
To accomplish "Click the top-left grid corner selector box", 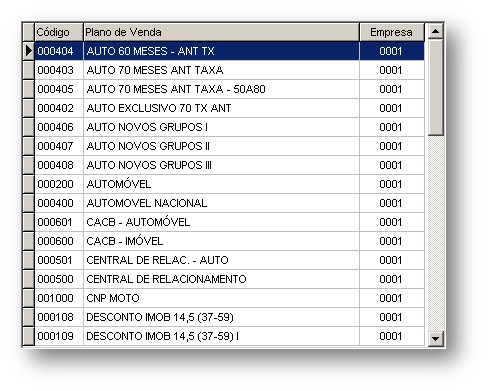I will tap(28, 32).
